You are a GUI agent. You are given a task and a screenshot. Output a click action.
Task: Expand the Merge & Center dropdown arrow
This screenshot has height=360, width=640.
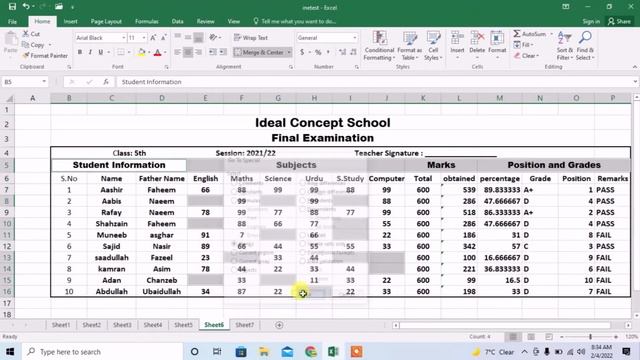[x=289, y=52]
